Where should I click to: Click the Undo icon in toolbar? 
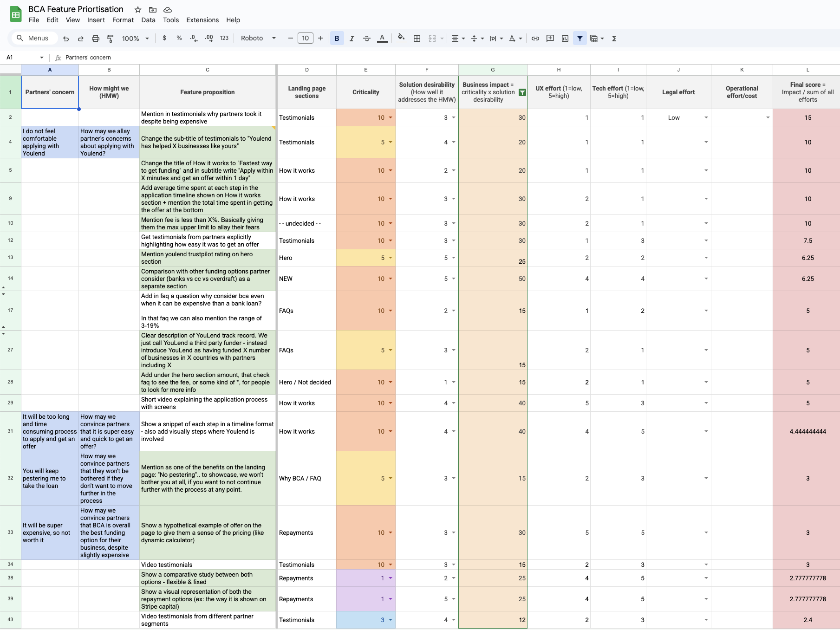point(66,39)
